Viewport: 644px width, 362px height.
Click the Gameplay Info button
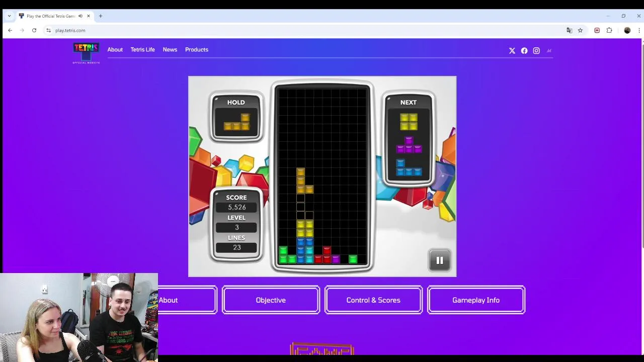(476, 300)
